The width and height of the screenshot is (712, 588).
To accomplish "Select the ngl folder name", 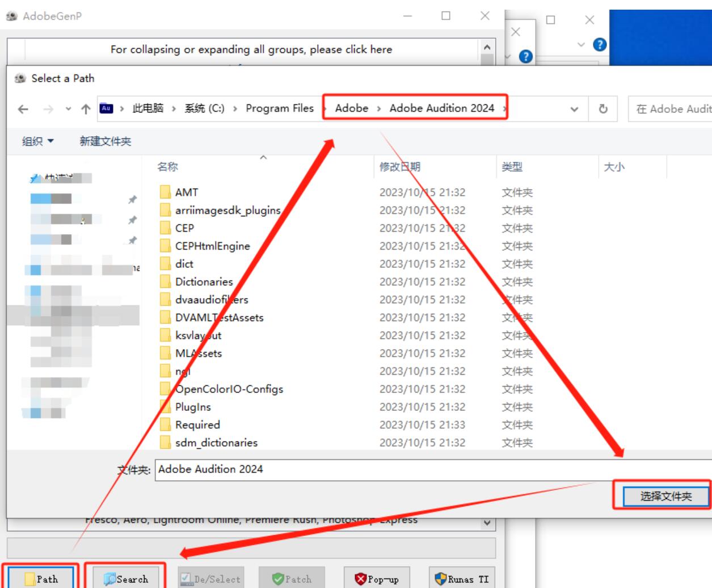I will tap(183, 371).
